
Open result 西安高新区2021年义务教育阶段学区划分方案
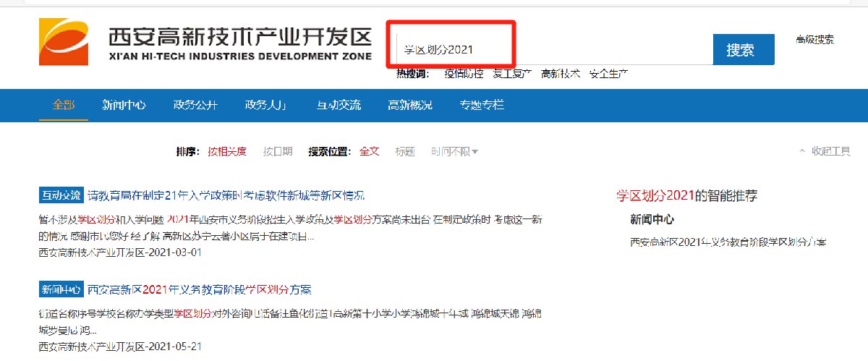tap(199, 290)
